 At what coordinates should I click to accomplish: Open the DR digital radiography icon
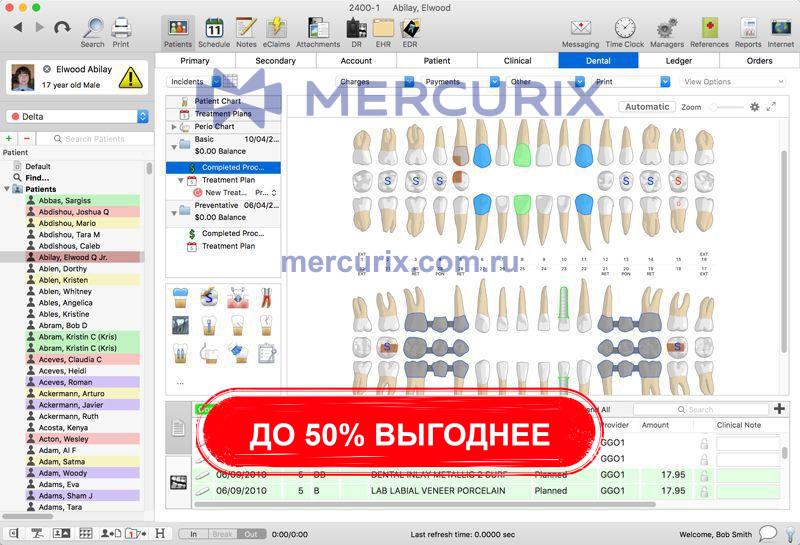[x=356, y=32]
